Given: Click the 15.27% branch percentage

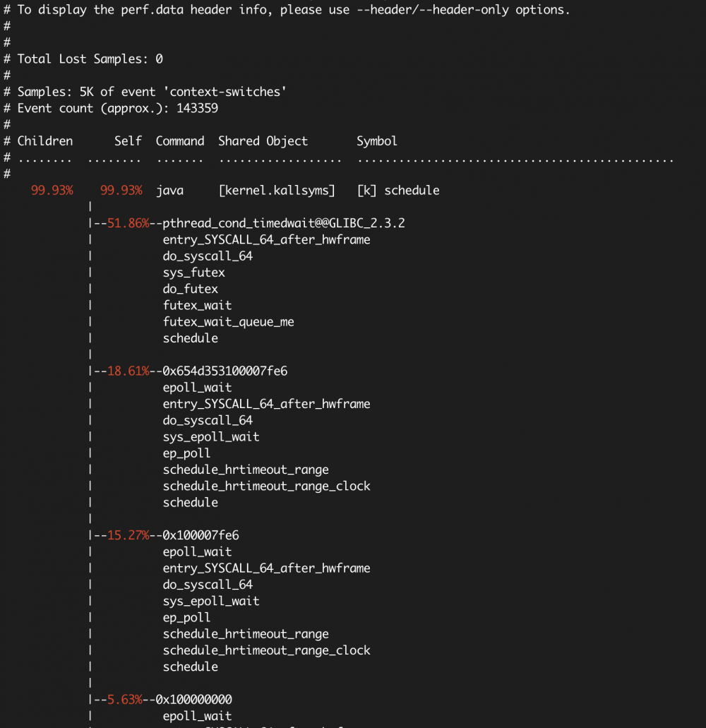Looking at the screenshot, I should (128, 535).
